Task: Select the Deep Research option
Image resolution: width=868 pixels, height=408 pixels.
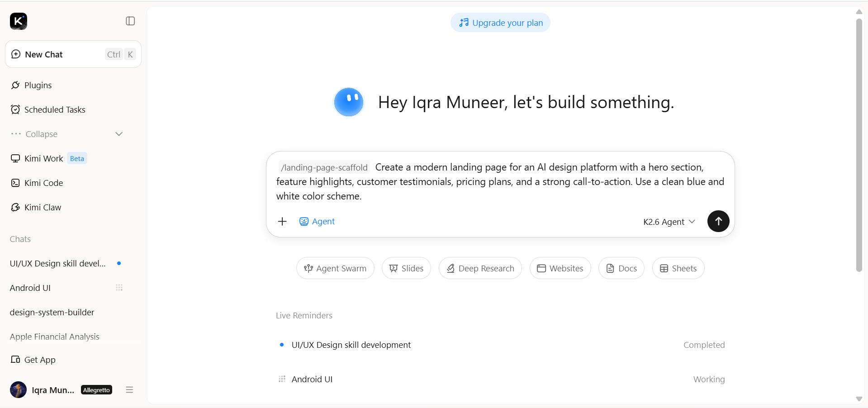Action: pyautogui.click(x=480, y=268)
